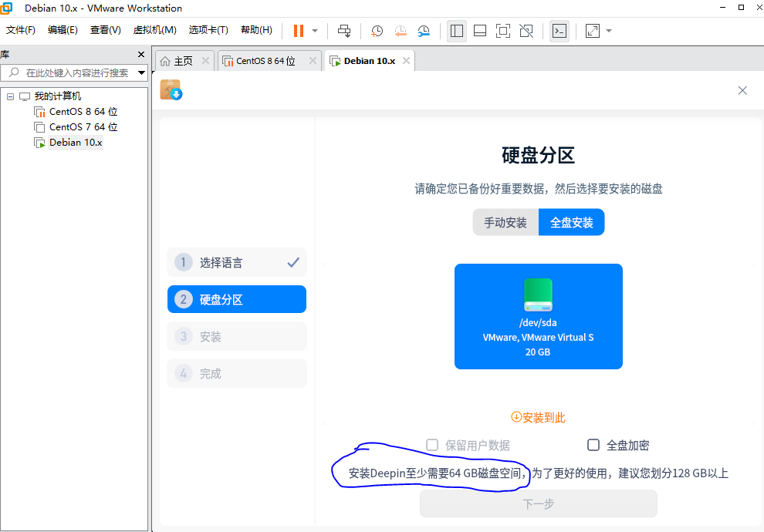
Task: Open the 选项卡(T) menu
Action: pyautogui.click(x=208, y=30)
